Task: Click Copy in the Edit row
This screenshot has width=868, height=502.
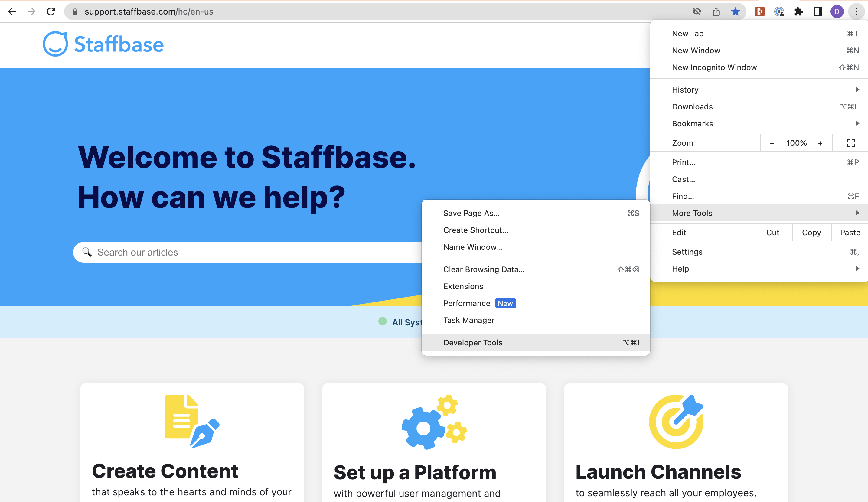Action: (811, 233)
